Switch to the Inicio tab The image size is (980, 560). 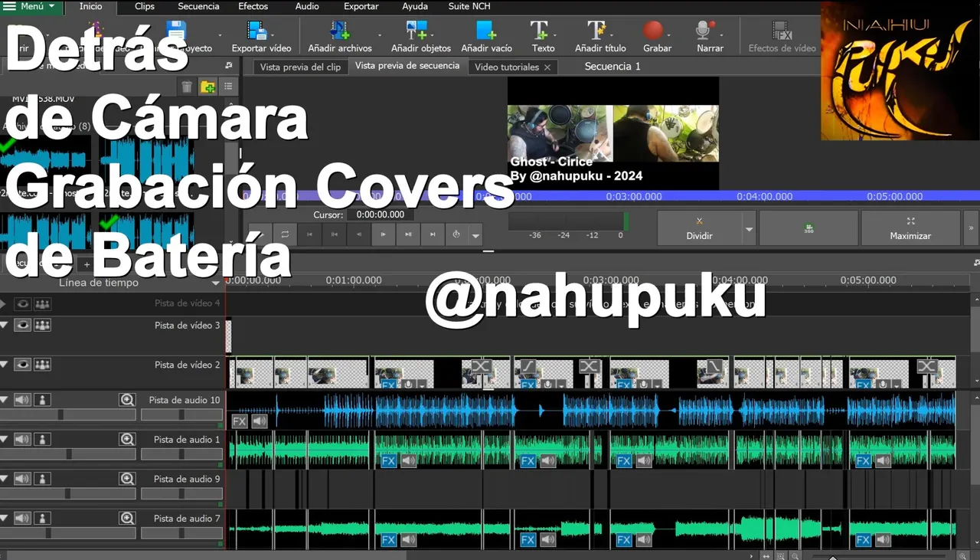pos(90,6)
